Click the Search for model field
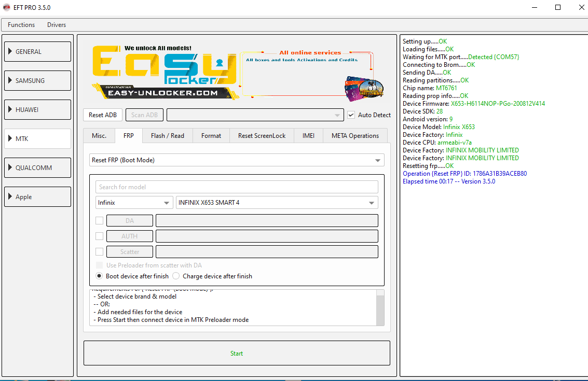Screen dimensions: 588x381 click(237, 187)
